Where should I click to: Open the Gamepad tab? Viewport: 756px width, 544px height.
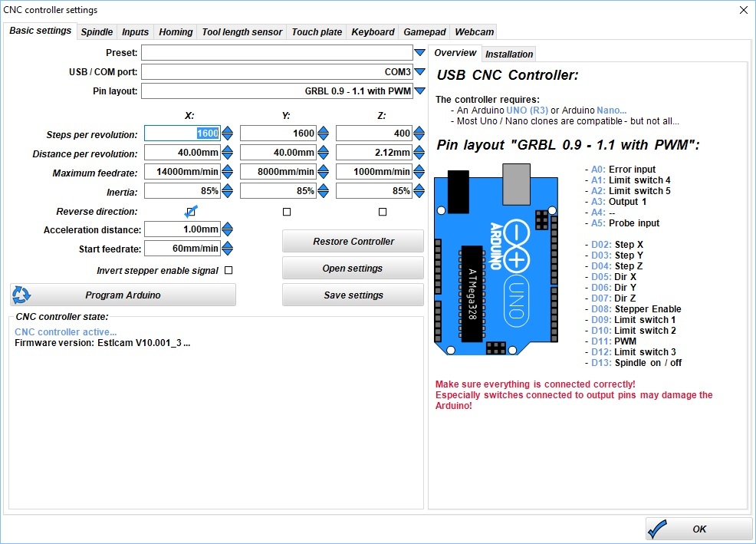tap(424, 32)
